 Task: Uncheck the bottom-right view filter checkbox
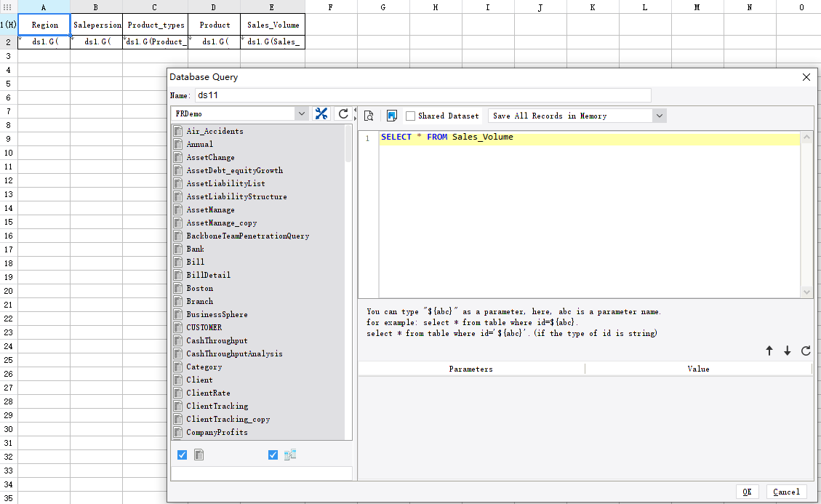pos(273,454)
